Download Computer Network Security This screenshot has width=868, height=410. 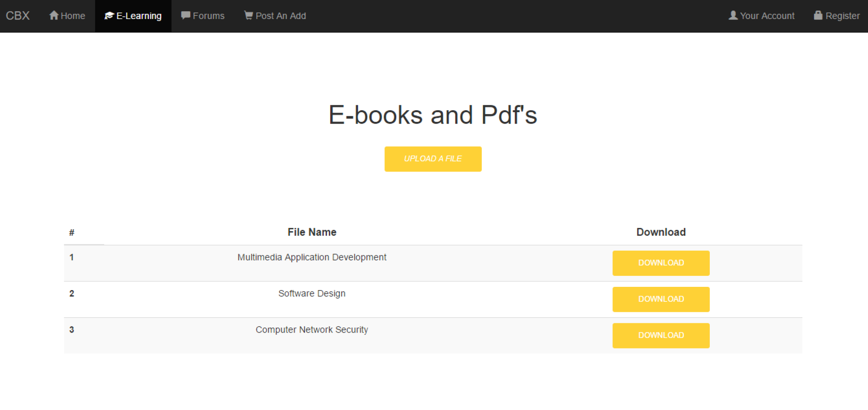pyautogui.click(x=660, y=335)
